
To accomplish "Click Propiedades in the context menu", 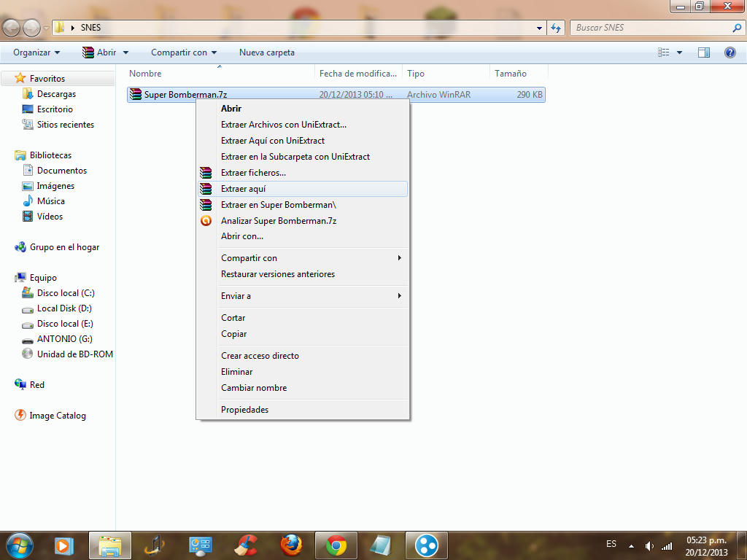I will coord(245,410).
